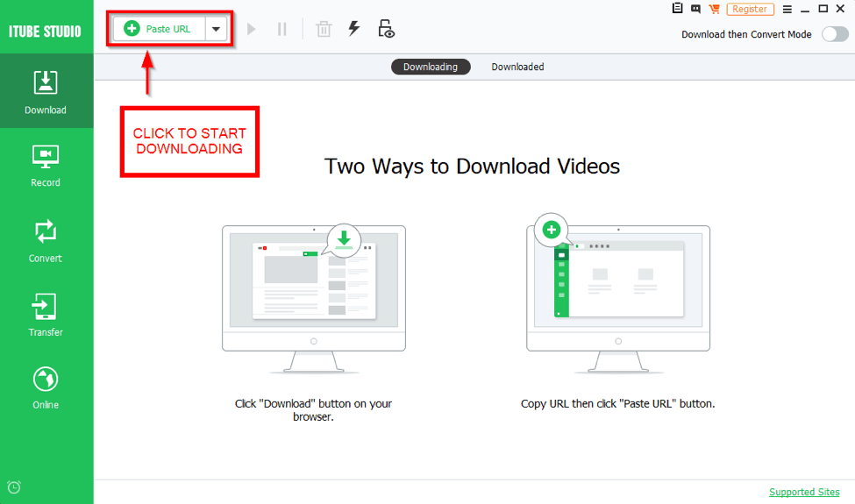Open the Record section in sidebar
Screen dimensions: 855x504
pos(46,165)
